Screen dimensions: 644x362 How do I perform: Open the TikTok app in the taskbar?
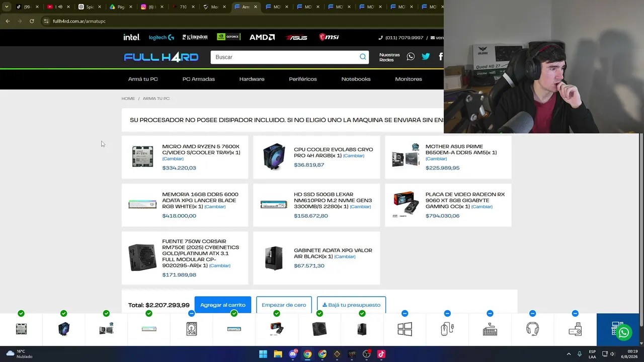[381, 354]
